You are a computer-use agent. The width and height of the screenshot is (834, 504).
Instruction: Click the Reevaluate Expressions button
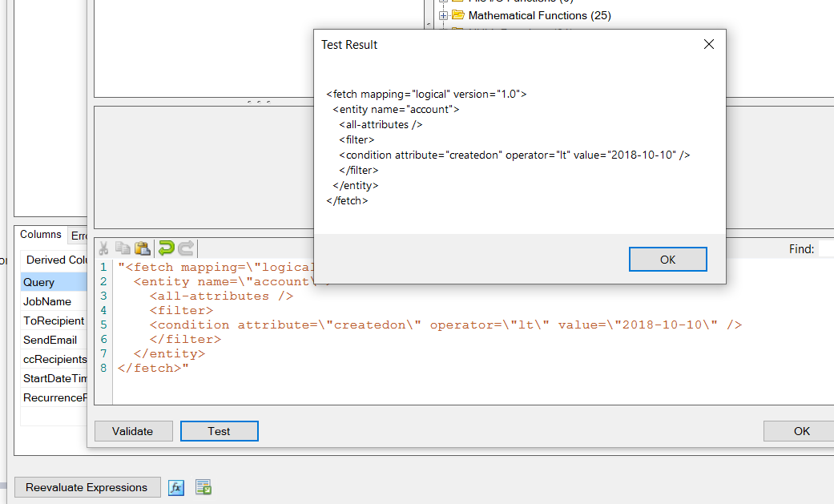(87, 487)
